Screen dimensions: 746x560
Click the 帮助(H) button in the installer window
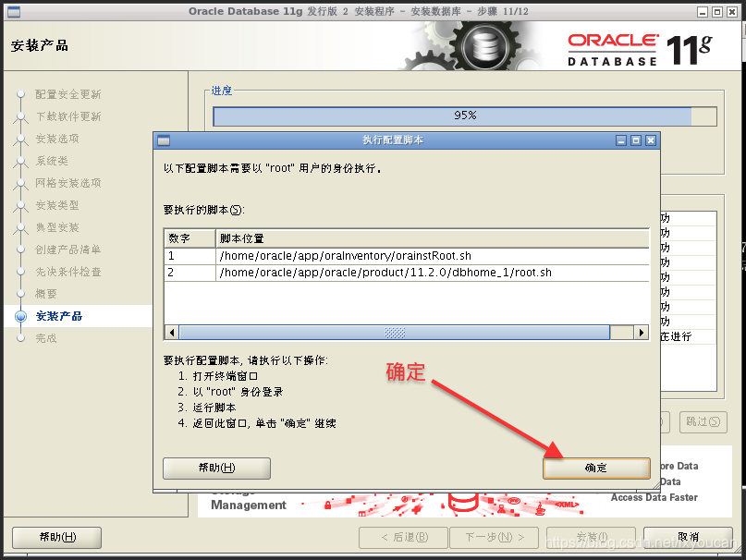[57, 537]
